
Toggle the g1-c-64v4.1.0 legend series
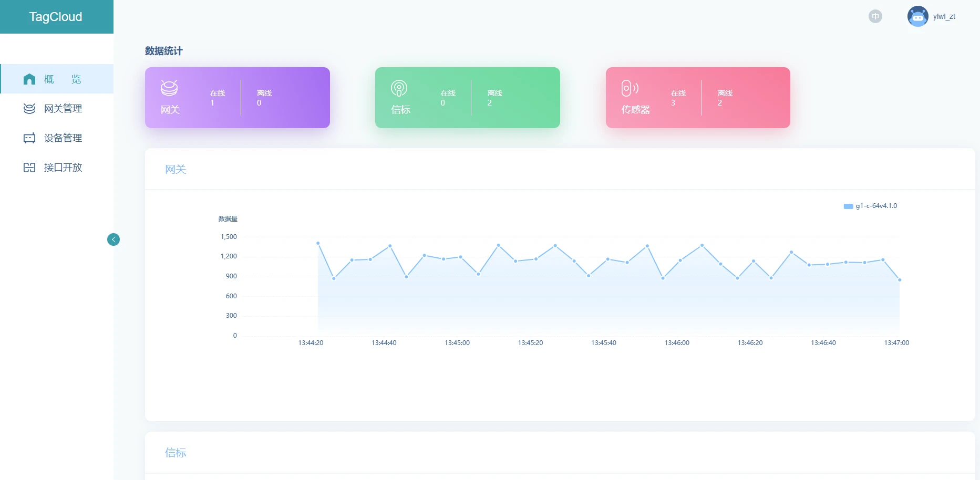[x=870, y=206]
